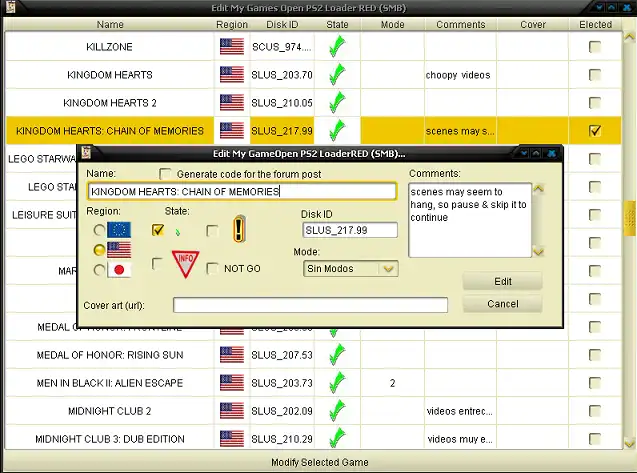The height and width of the screenshot is (473, 637).
Task: Click the yellow exclamation warning state icon
Action: pos(239,230)
